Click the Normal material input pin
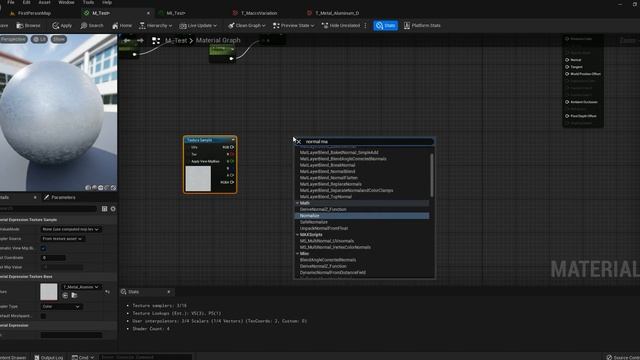The width and height of the screenshot is (640, 360). point(567,60)
